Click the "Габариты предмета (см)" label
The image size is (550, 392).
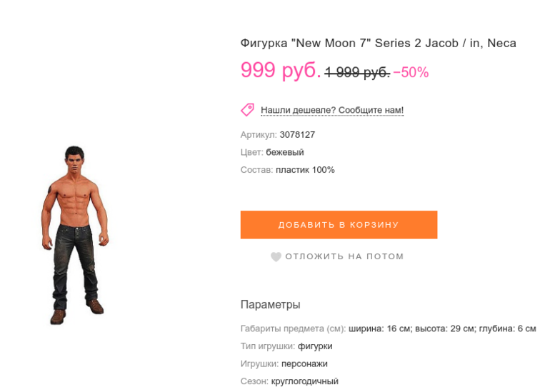tap(293, 328)
